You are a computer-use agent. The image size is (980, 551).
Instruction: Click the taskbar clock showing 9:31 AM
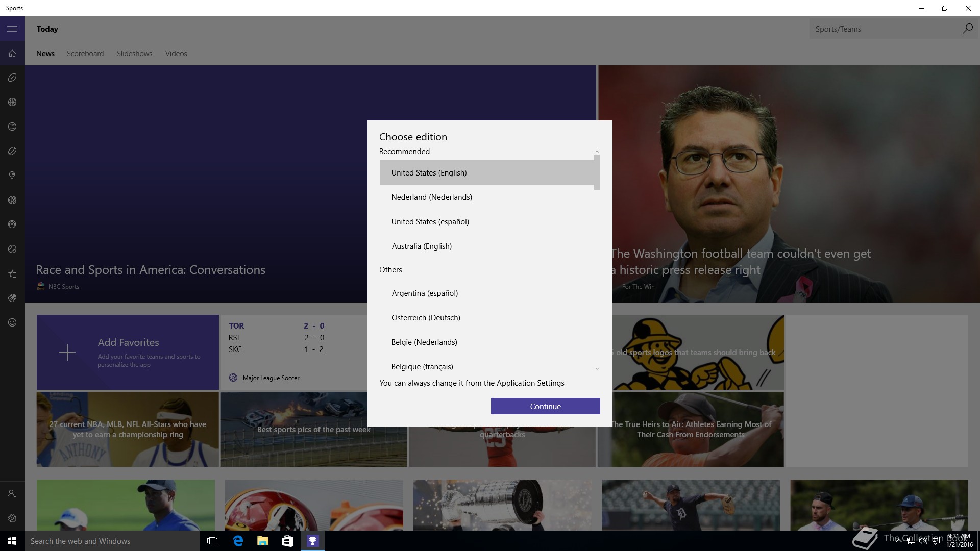(x=960, y=541)
